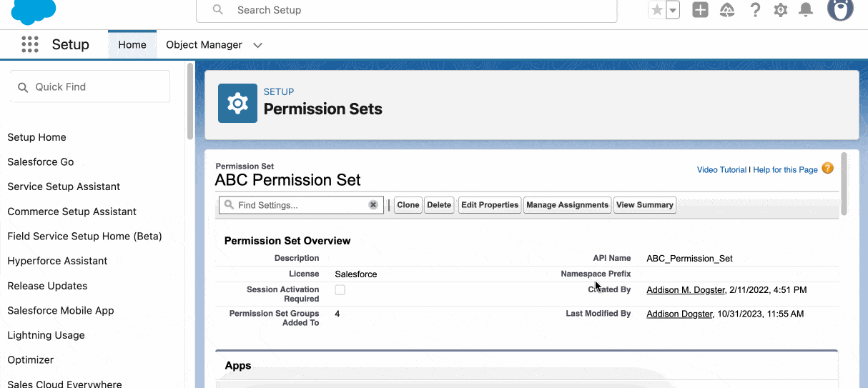Click the Permission Set Groups count 4

click(337, 314)
